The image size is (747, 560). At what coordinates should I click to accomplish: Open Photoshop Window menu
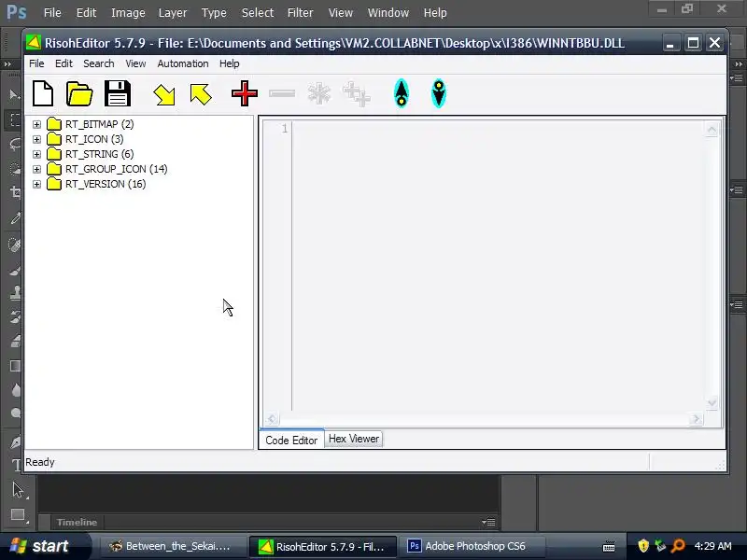tap(388, 13)
